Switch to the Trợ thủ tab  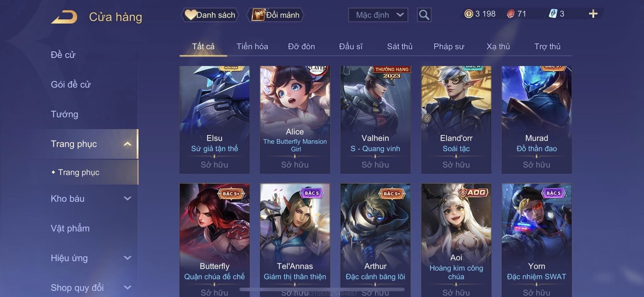[547, 46]
